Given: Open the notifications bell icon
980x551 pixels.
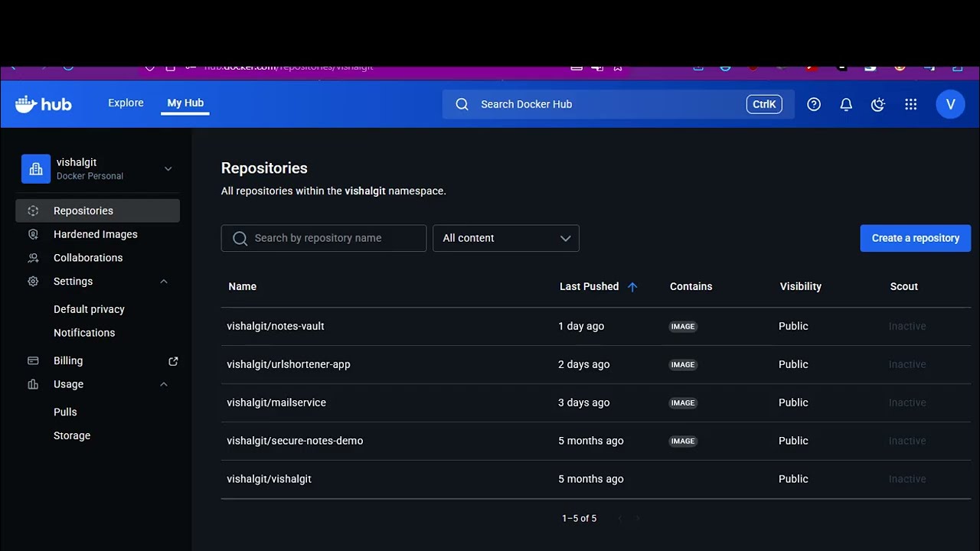Looking at the screenshot, I should coord(846,104).
